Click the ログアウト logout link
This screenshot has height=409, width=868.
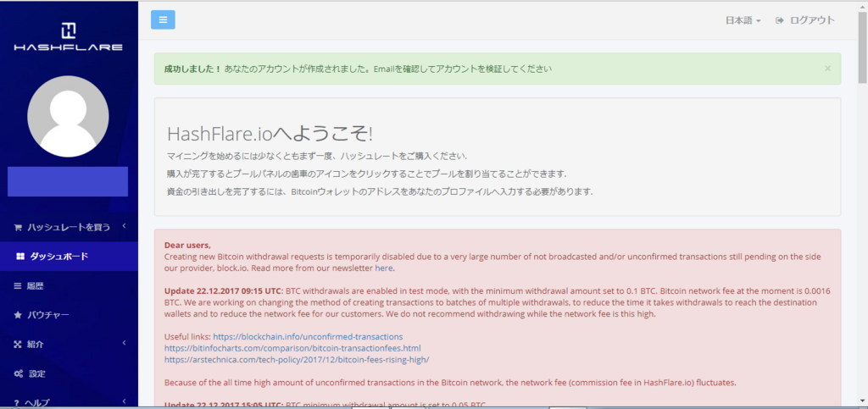pyautogui.click(x=811, y=20)
